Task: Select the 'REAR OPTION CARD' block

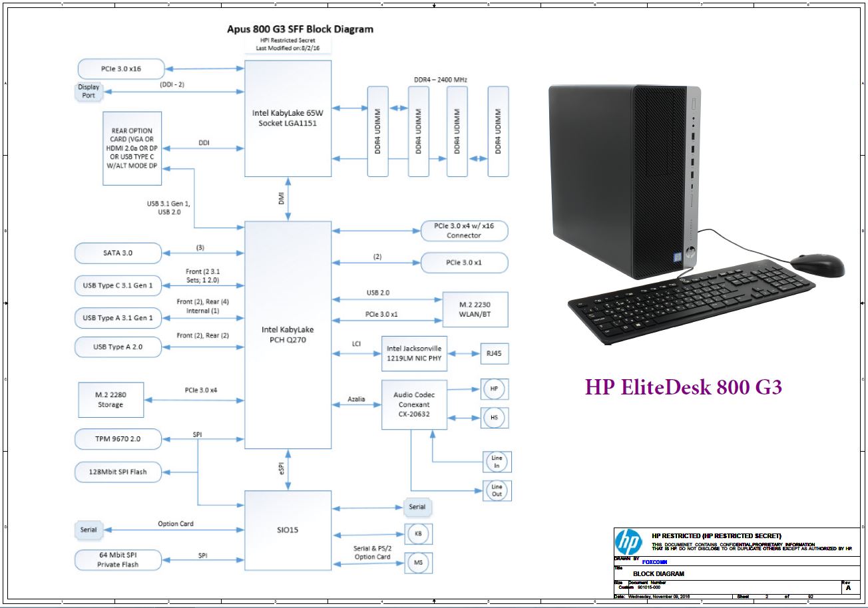Action: coord(133,149)
